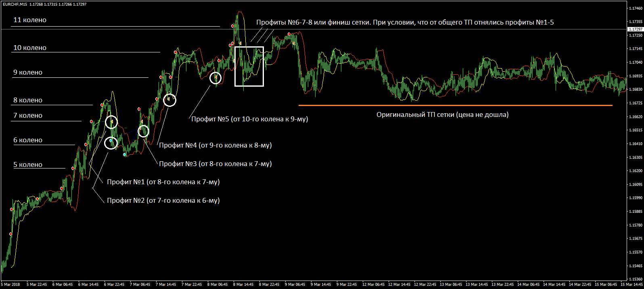Click the 1.15885 price axis label
Viewport: 644px width, 289px height.
pyautogui.click(x=636, y=212)
